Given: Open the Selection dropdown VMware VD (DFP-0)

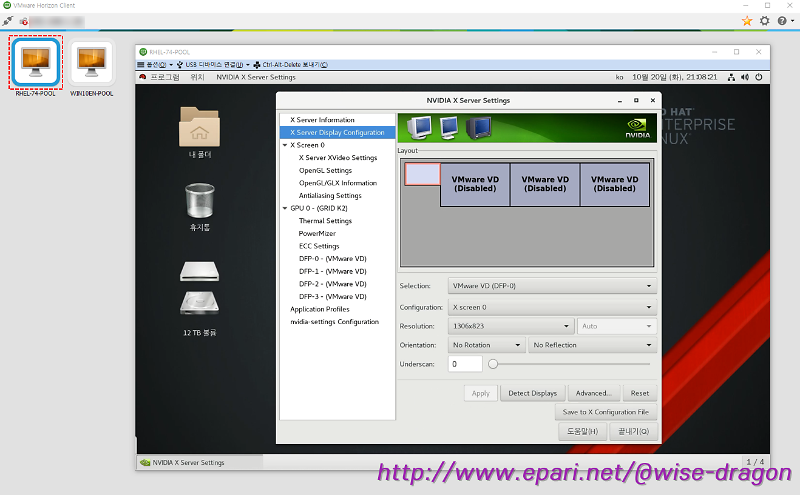Looking at the screenshot, I should pos(552,286).
